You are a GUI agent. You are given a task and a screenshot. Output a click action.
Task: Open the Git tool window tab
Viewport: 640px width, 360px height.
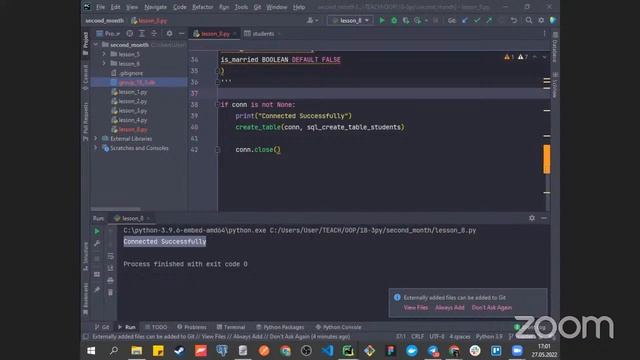(102, 327)
